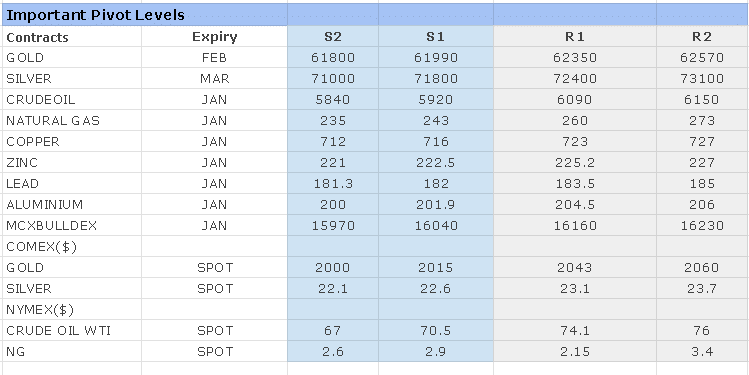The image size is (749, 375).
Task: Click COPPER R2 value 727
Action: pyautogui.click(x=702, y=142)
